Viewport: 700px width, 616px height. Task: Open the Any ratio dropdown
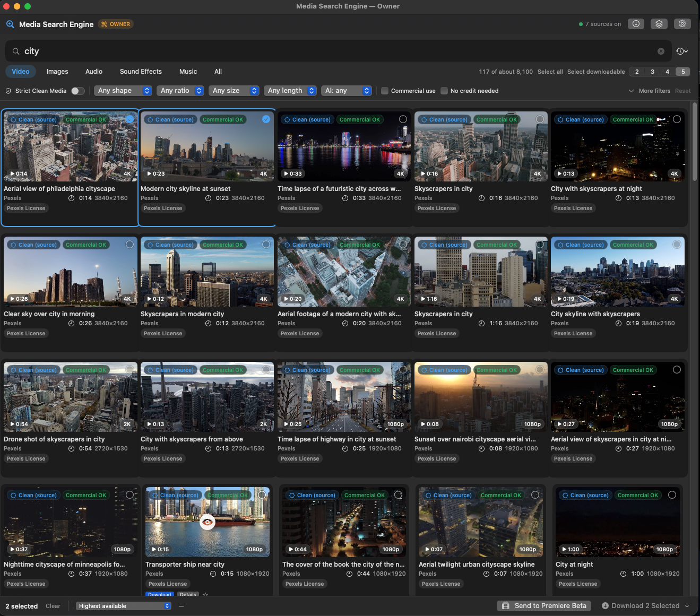tap(180, 91)
